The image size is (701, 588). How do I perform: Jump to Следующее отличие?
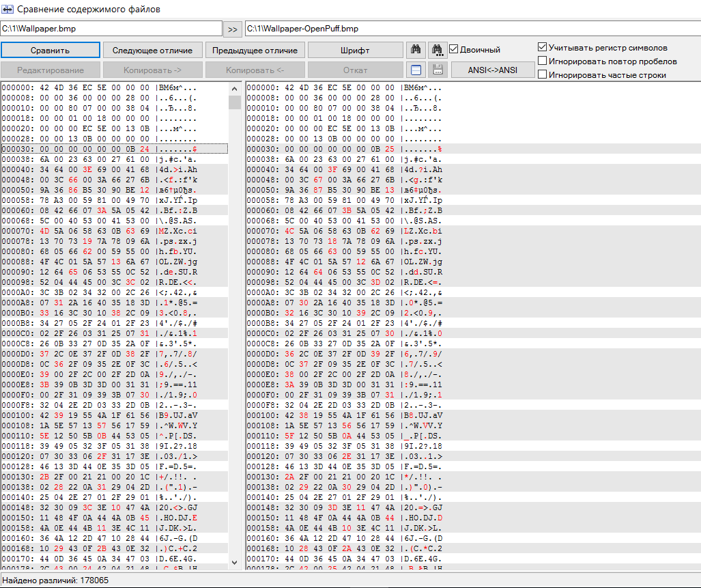point(152,51)
